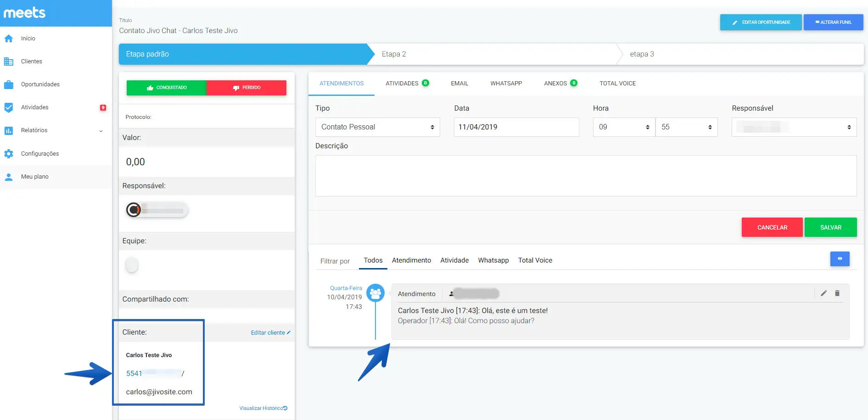
Task: Mark the opportunity as Conquistado
Action: coord(167,88)
